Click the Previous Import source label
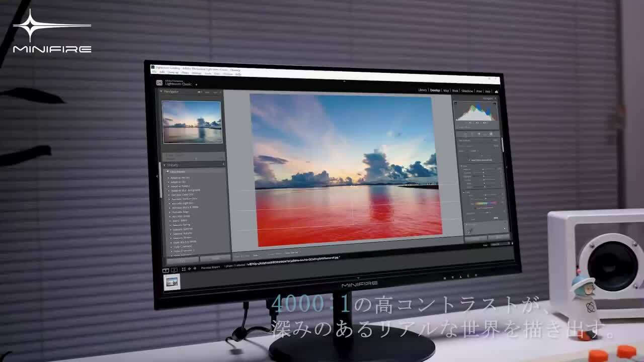 tap(211, 267)
